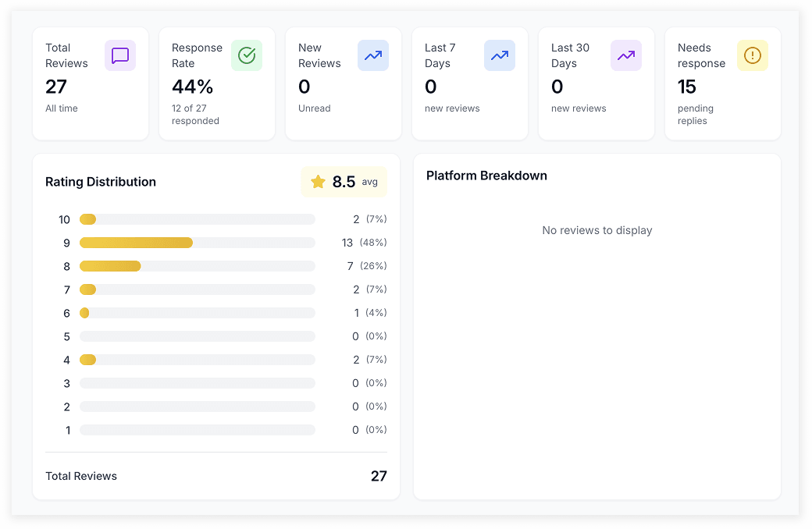Click the Last 30 Days purple trend icon

(625, 55)
